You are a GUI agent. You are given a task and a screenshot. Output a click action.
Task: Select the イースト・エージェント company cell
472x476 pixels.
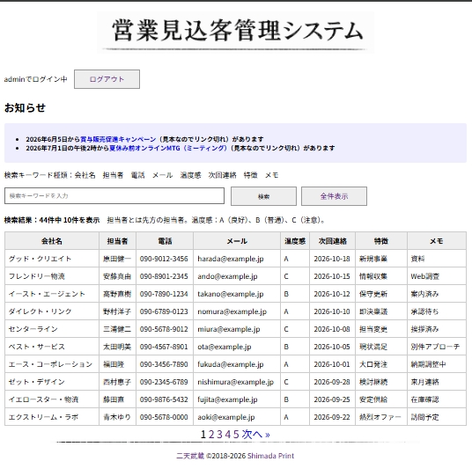(52, 294)
